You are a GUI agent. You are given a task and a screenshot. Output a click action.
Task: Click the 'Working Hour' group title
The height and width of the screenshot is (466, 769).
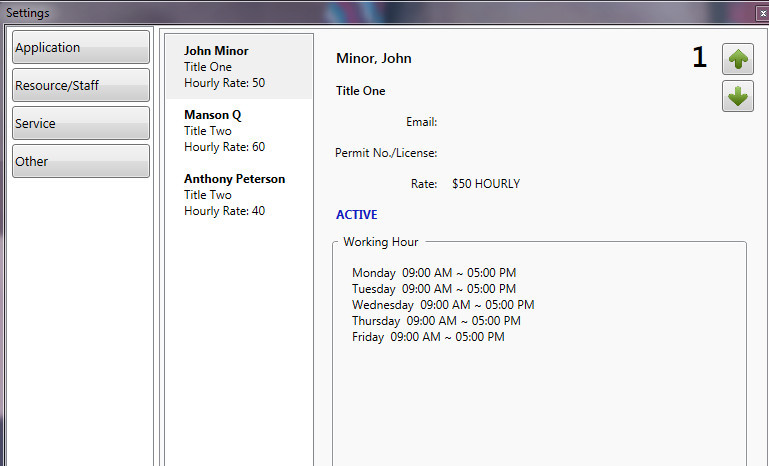coord(381,242)
